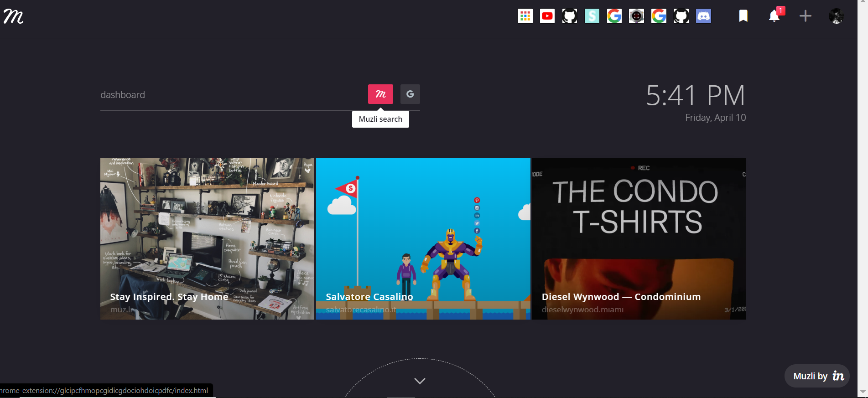Open the apps grid shortcut
This screenshot has height=398, width=868.
(x=525, y=16)
